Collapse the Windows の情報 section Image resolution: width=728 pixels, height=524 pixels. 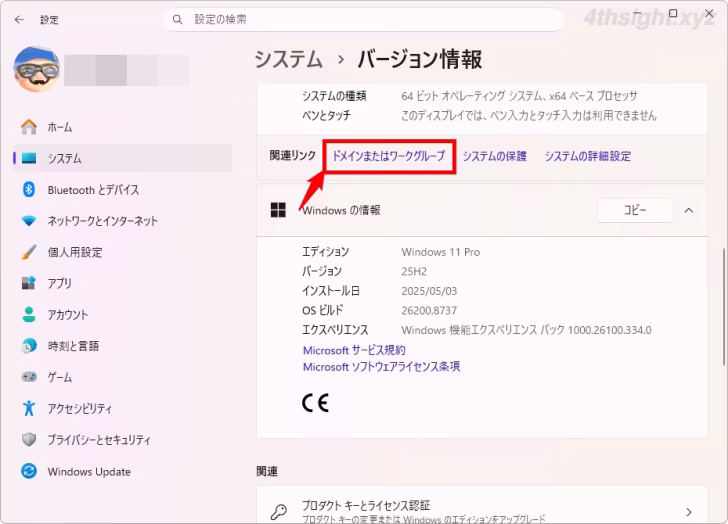click(689, 211)
